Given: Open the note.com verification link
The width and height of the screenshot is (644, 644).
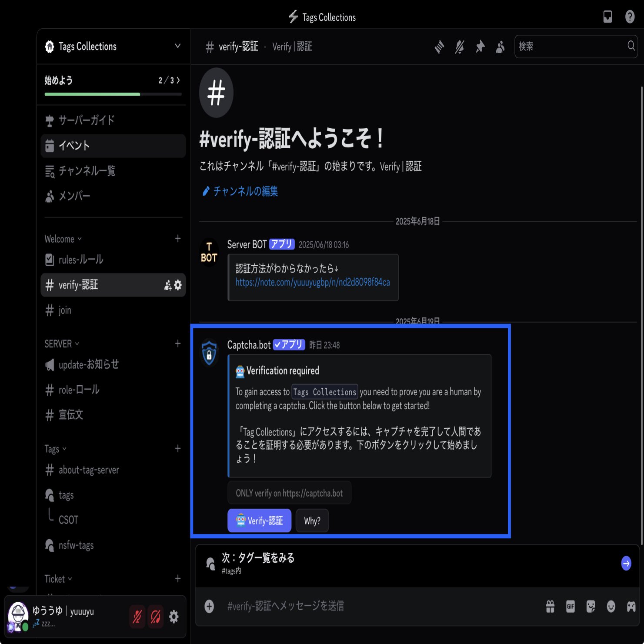Looking at the screenshot, I should 313,283.
